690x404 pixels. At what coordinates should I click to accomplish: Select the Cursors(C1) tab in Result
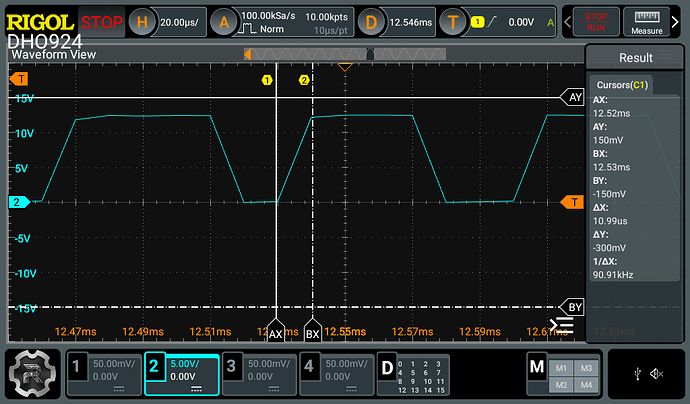click(x=621, y=85)
